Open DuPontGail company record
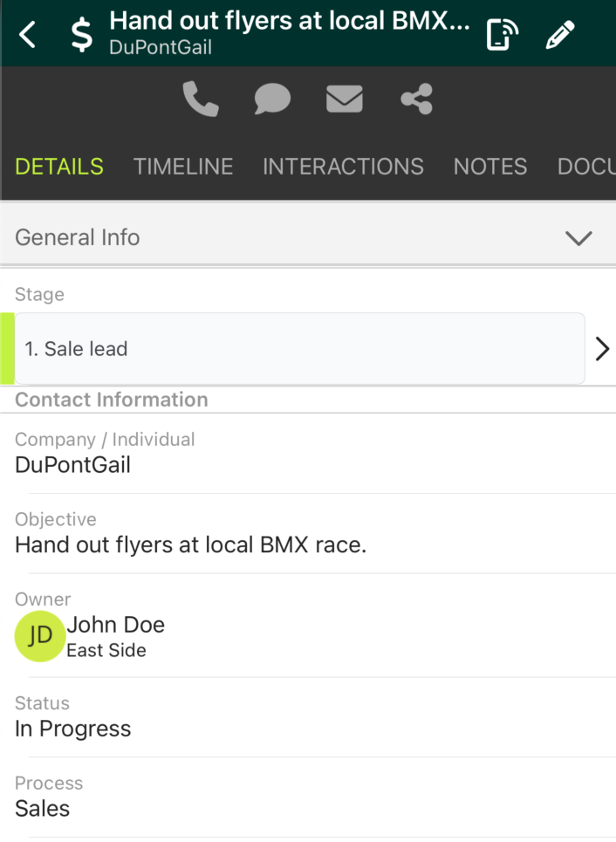 pyautogui.click(x=73, y=465)
